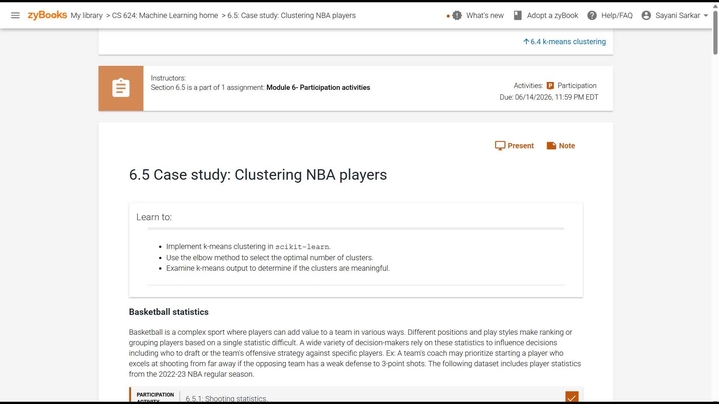Open the hamburger navigation menu
Screen dimensions: 719x404
(x=15, y=15)
